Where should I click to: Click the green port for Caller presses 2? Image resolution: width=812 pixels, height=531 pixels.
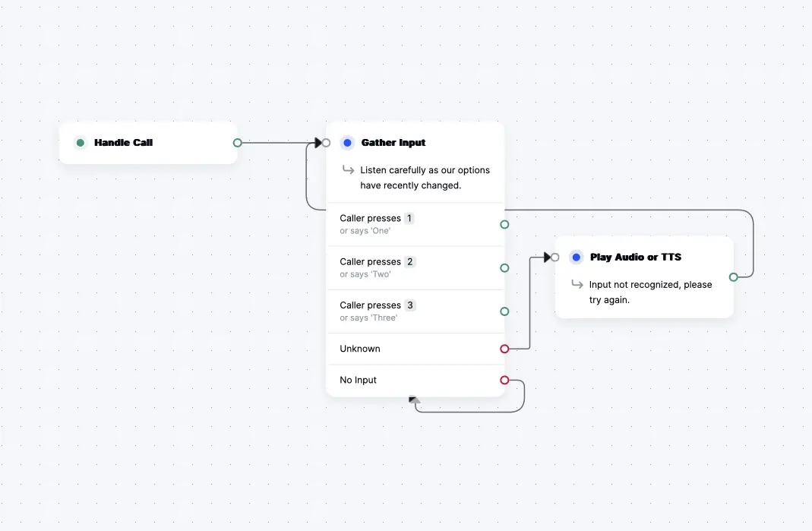504,267
